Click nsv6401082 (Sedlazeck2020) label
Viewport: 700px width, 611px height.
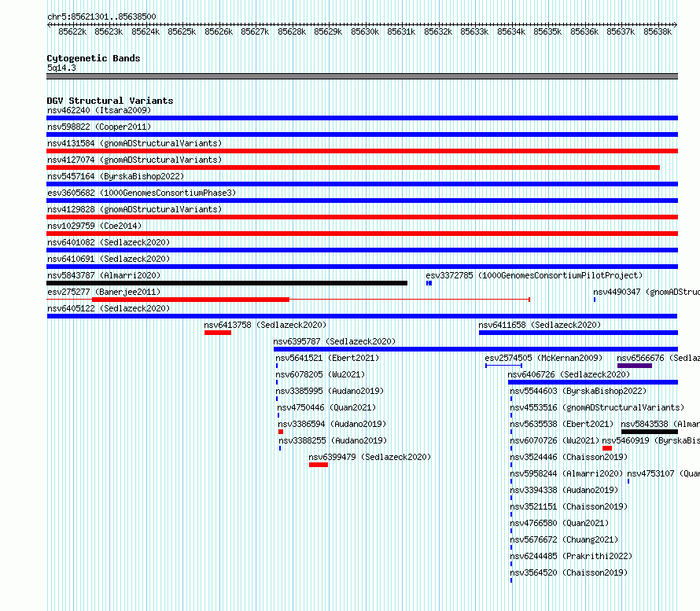pyautogui.click(x=109, y=242)
